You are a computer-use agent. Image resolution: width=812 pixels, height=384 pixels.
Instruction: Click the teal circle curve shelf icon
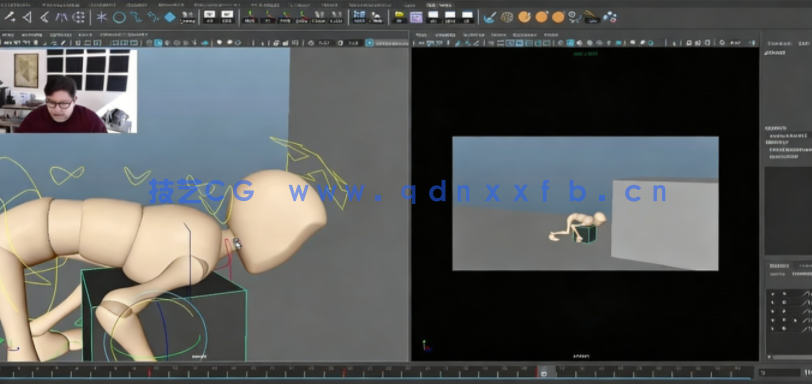point(119,18)
